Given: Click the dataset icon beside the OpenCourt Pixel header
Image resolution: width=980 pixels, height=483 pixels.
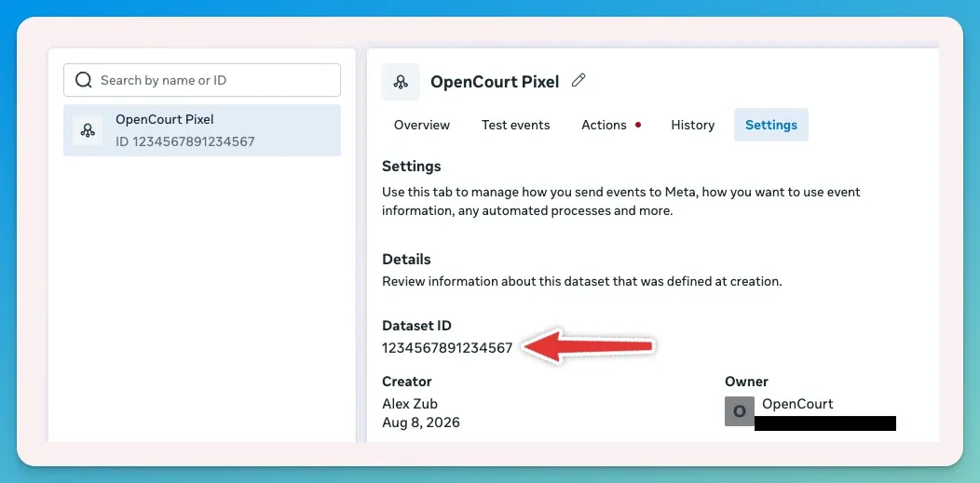Looking at the screenshot, I should (401, 82).
